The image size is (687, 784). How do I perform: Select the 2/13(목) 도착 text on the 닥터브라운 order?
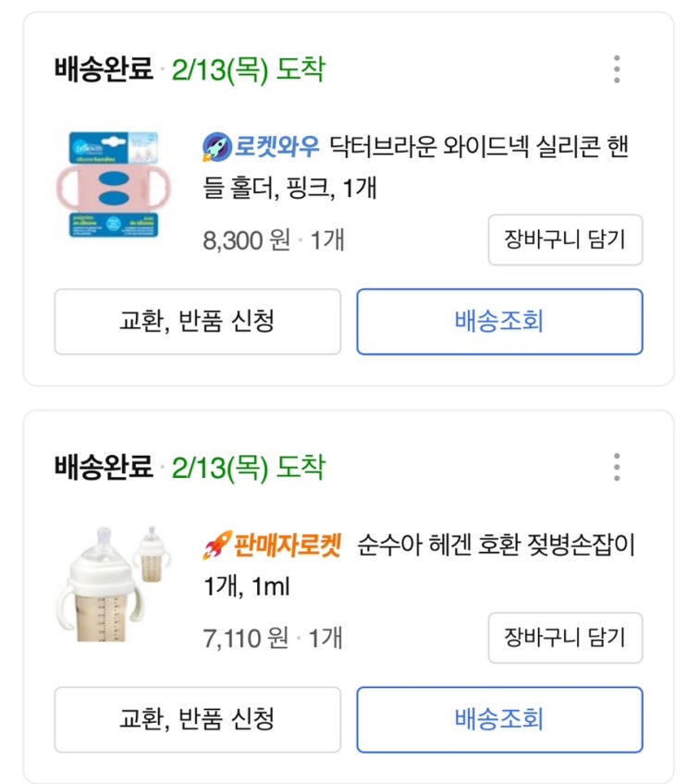click(x=249, y=70)
